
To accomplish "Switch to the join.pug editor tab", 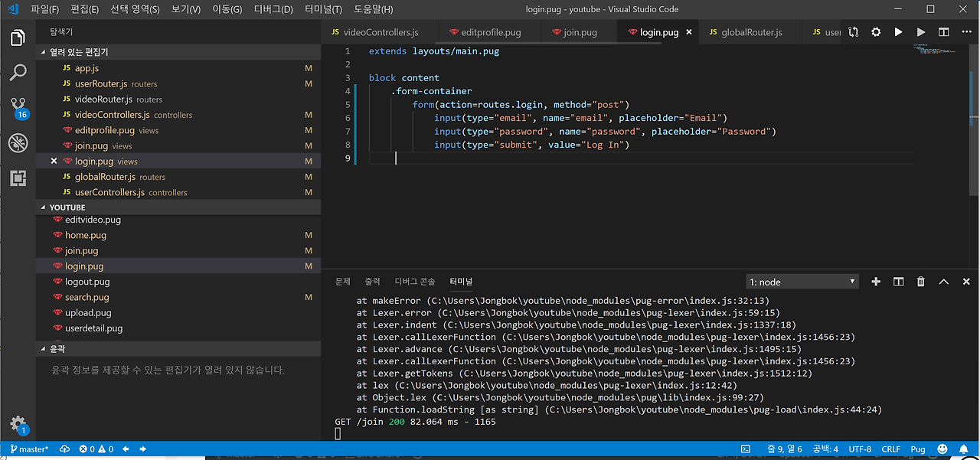I will [x=574, y=33].
